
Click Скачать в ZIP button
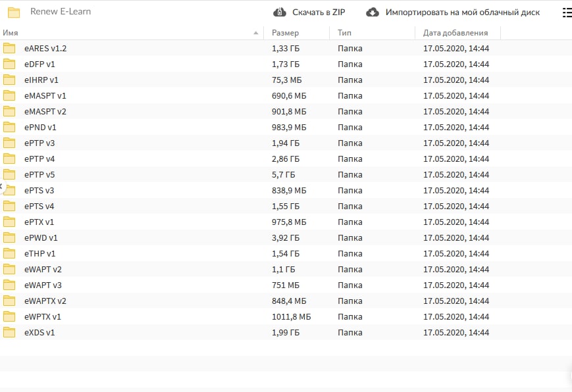(309, 12)
